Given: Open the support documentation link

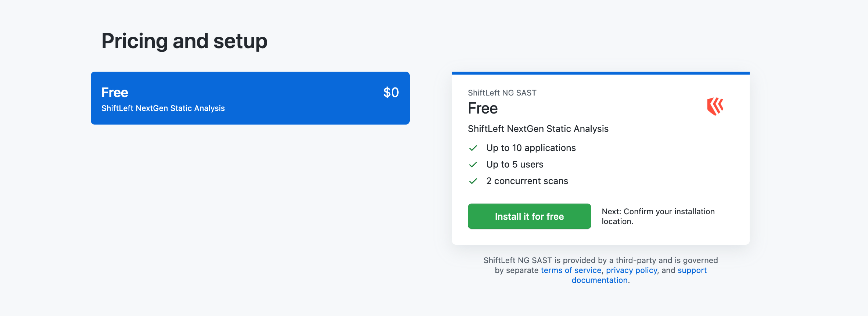Looking at the screenshot, I should click(639, 275).
